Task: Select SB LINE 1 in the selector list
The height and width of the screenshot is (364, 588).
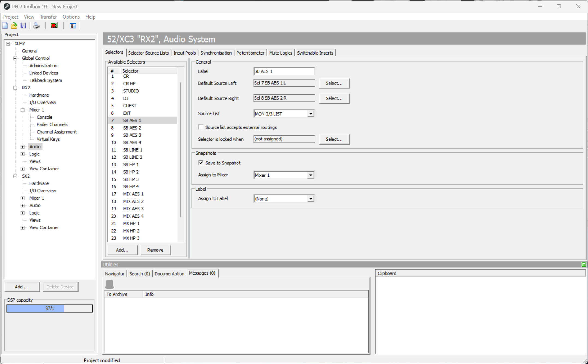Action: (x=133, y=150)
